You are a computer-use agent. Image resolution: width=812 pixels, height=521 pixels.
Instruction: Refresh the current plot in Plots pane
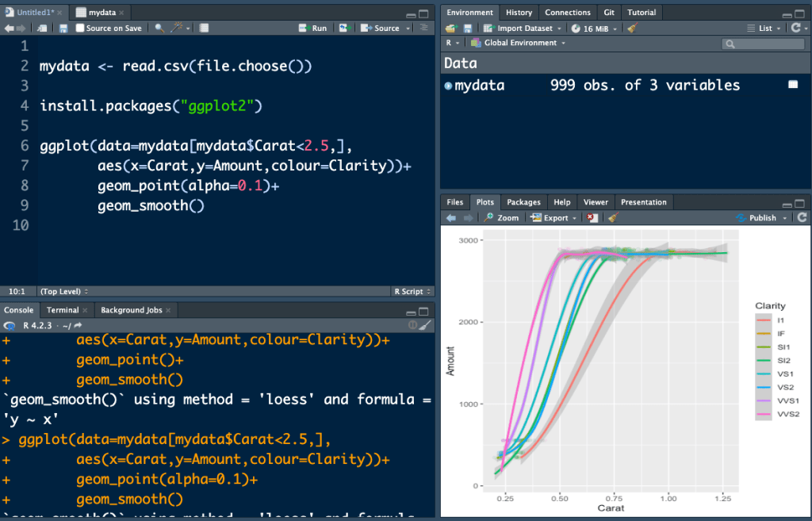click(802, 217)
